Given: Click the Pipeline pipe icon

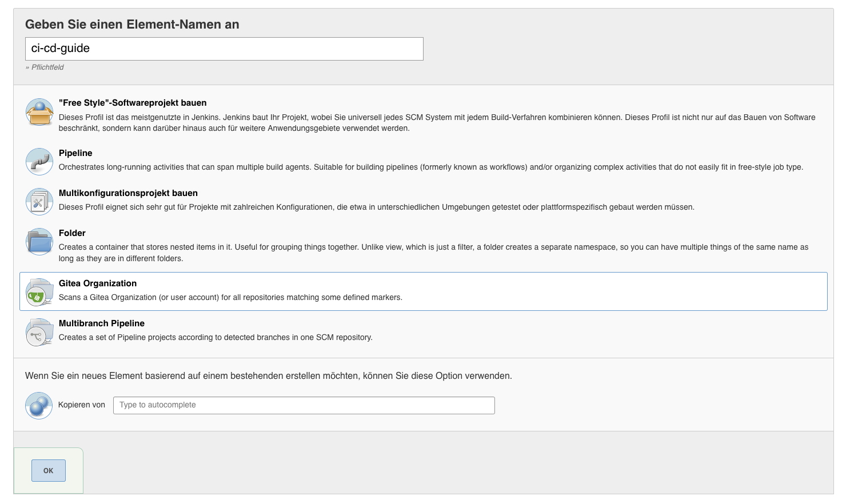Looking at the screenshot, I should click(x=39, y=162).
